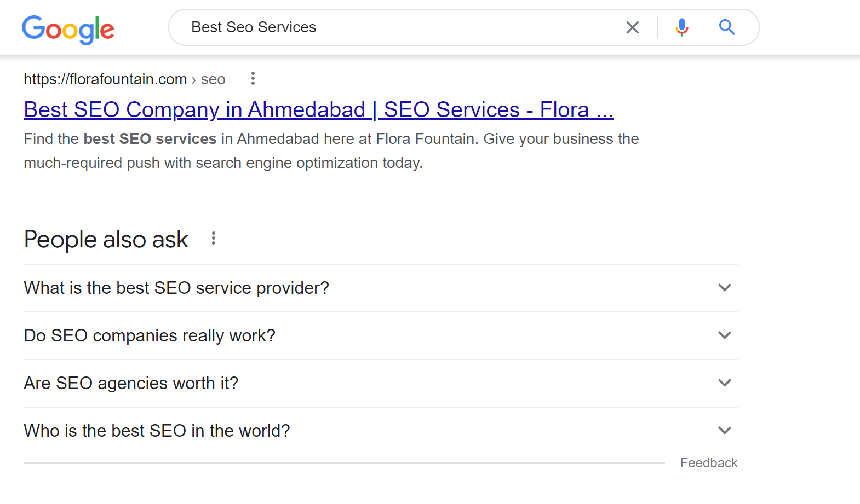The width and height of the screenshot is (860, 504).
Task: Click the Feedback link below the questions
Action: pos(709,463)
